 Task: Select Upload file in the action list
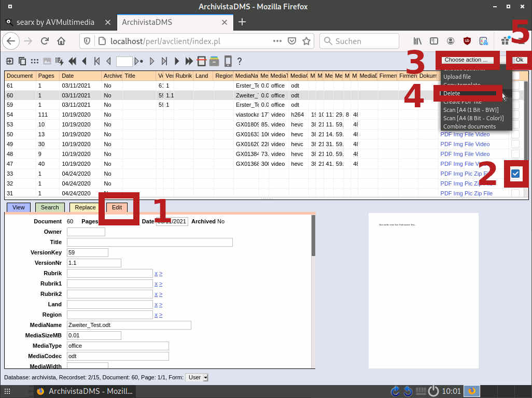tap(457, 77)
